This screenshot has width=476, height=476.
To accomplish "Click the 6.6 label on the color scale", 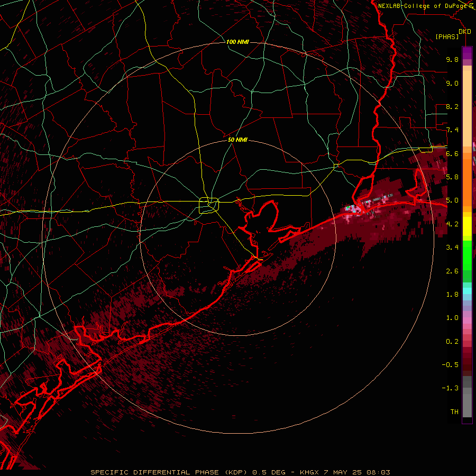I will coord(452,153).
